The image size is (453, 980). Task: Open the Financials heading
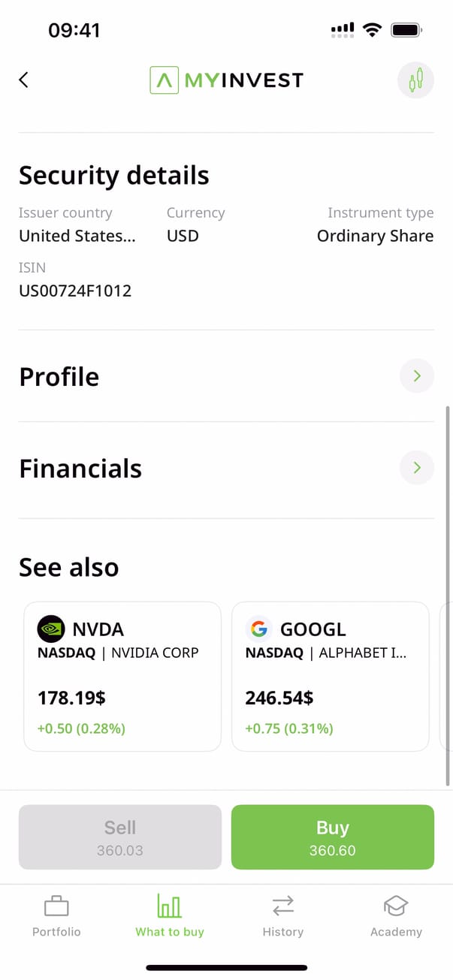[x=80, y=469]
